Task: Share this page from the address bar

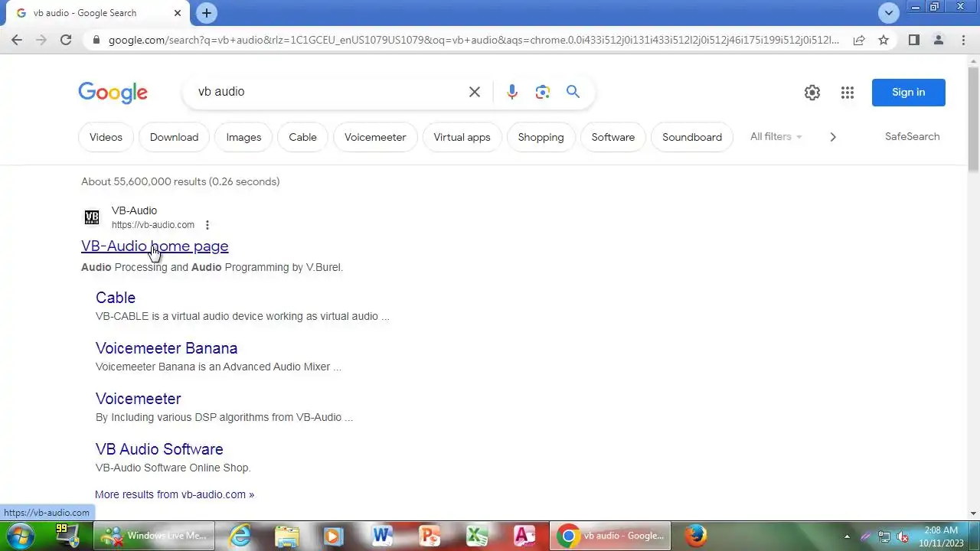Action: click(x=859, y=40)
